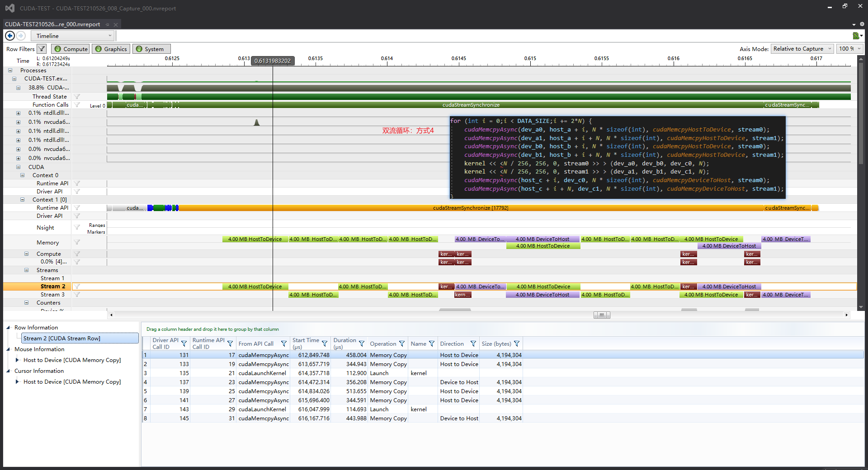Viewport: 868px width, 470px height.
Task: Select the CUDA-TEST210526 nvreport tab
Action: (x=52, y=24)
